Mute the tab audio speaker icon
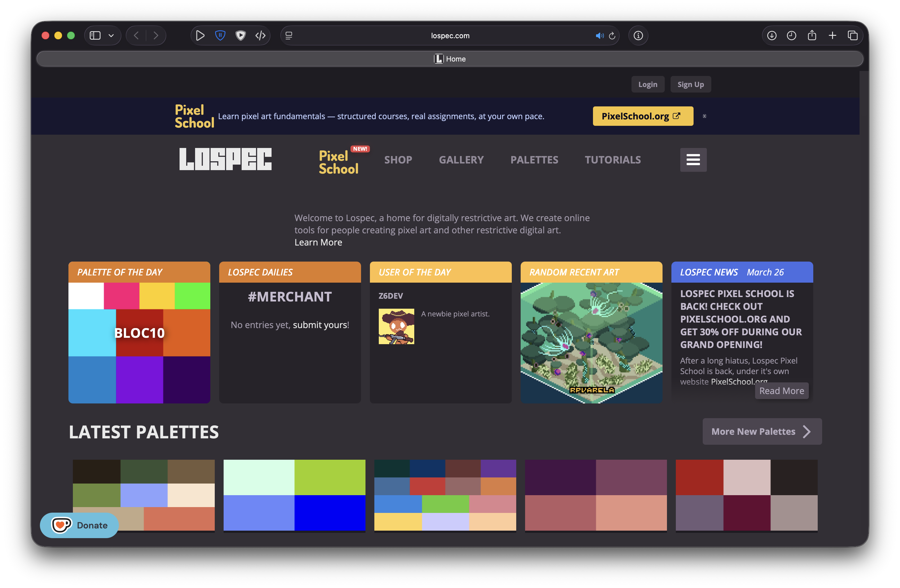Image resolution: width=900 pixels, height=588 pixels. (x=599, y=35)
